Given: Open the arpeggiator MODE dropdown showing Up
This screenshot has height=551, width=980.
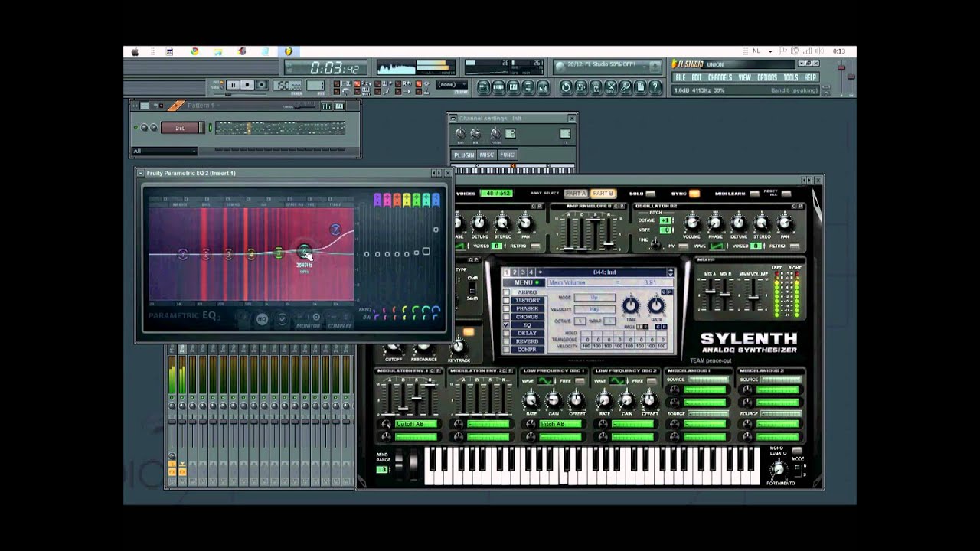Looking at the screenshot, I should coord(595,297).
